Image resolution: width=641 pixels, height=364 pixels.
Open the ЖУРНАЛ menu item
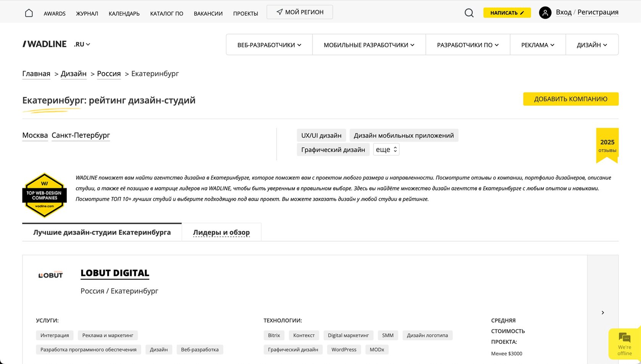click(87, 14)
